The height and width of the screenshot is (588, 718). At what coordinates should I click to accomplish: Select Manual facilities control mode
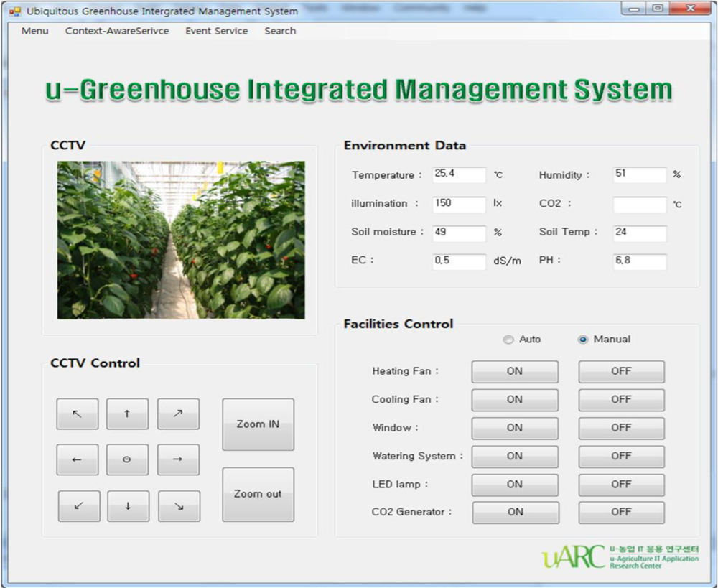click(x=583, y=340)
